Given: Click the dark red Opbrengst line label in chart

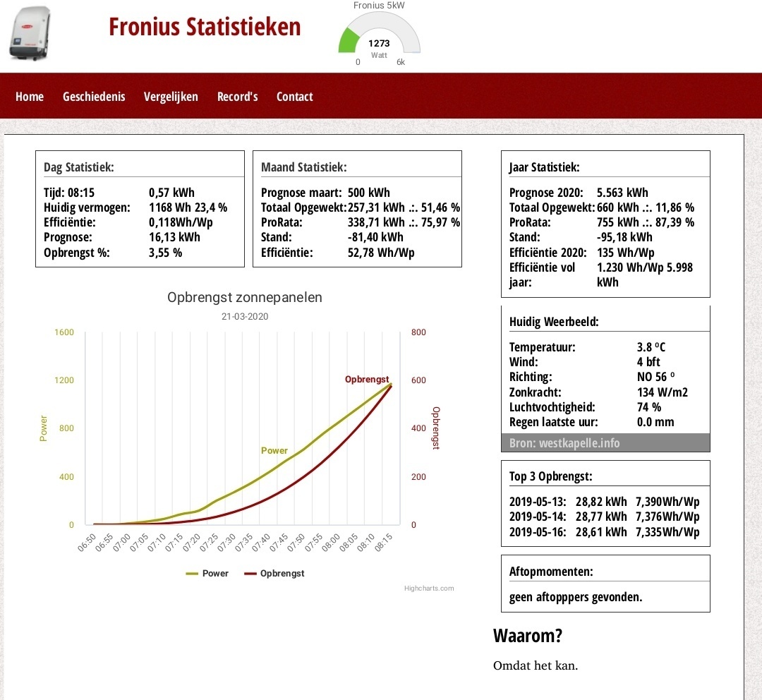Looking at the screenshot, I should click(367, 379).
